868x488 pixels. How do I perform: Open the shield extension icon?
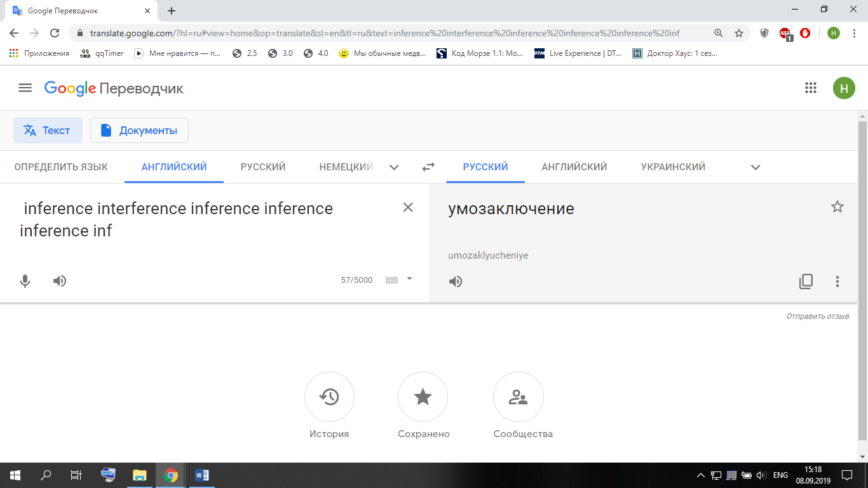pyautogui.click(x=764, y=33)
